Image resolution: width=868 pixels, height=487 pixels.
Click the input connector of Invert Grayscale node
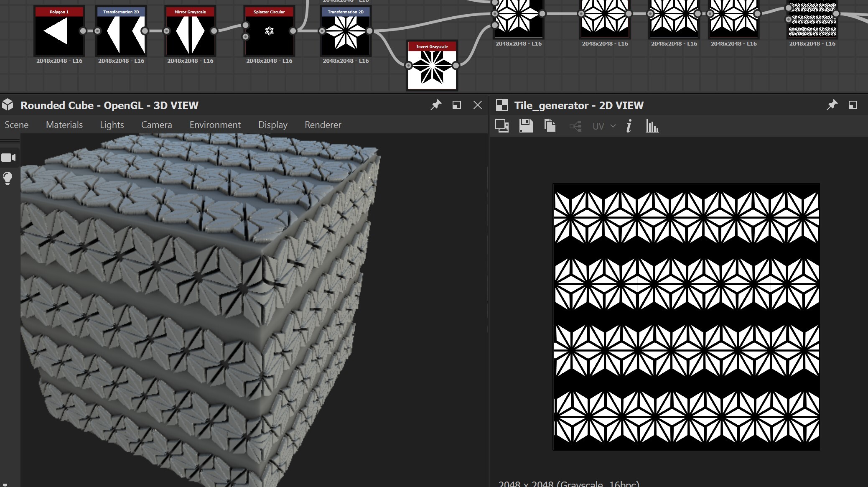tap(409, 66)
